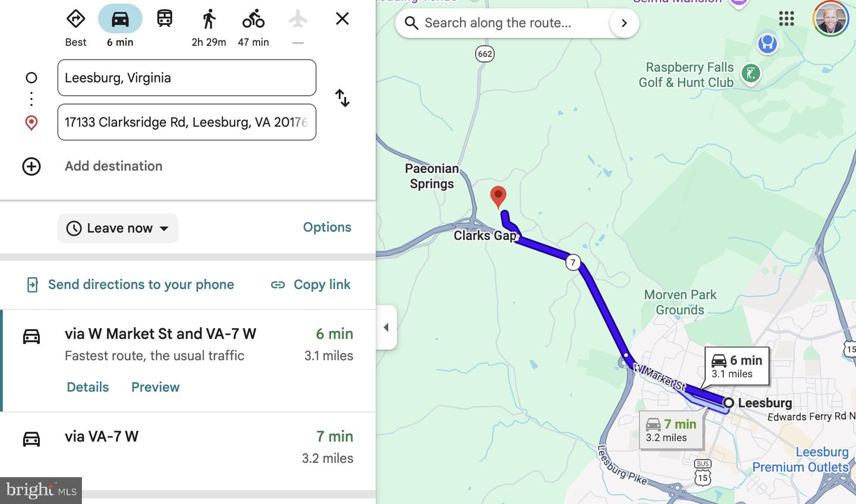This screenshot has height=504, width=856.
Task: Open the Leave now dropdown
Action: (x=118, y=228)
